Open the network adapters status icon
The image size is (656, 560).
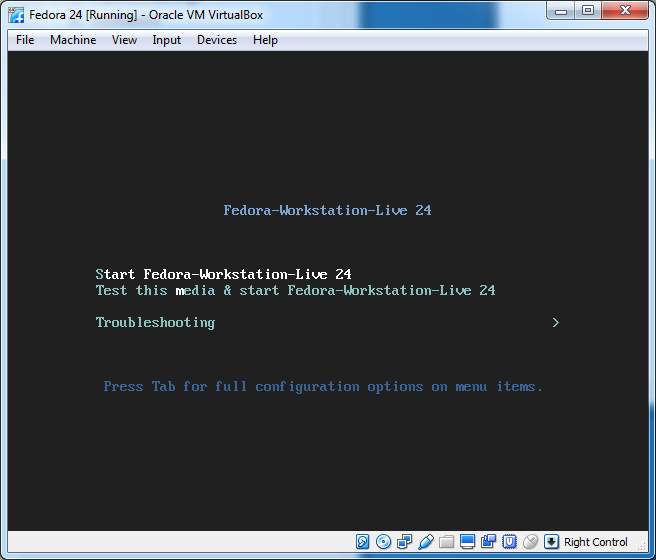[x=404, y=542]
